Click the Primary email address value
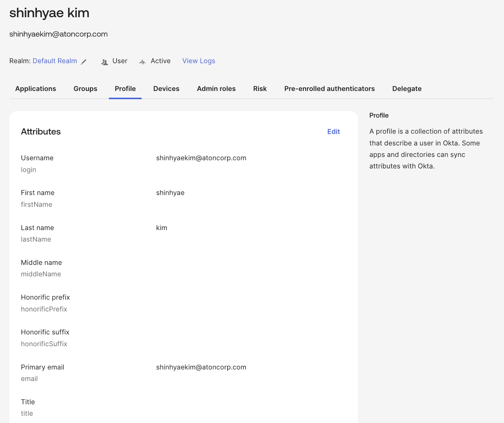This screenshot has width=504, height=423. pos(201,367)
